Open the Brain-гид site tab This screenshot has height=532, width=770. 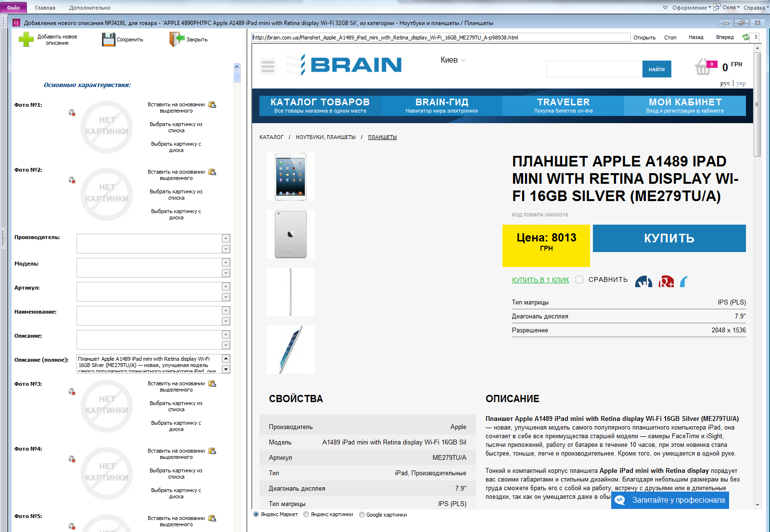[442, 105]
